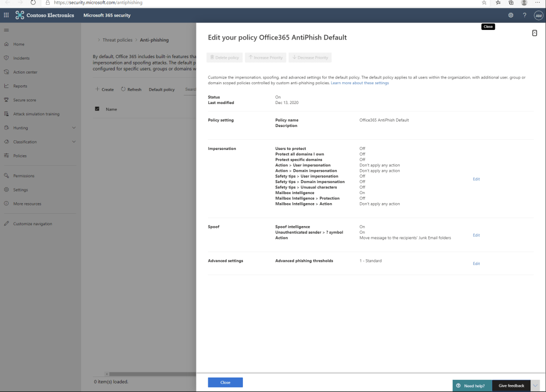Close the policy panel using the X icon
The width and height of the screenshot is (546, 392).
(534, 33)
